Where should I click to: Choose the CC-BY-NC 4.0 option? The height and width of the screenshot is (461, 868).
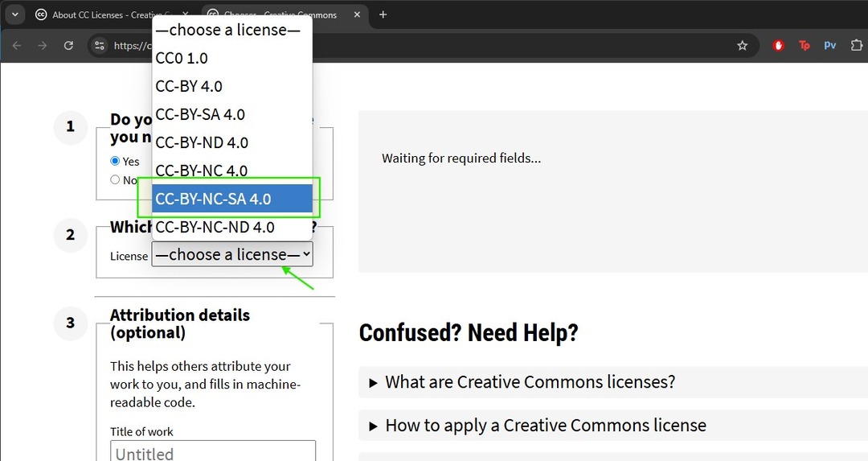(232, 171)
